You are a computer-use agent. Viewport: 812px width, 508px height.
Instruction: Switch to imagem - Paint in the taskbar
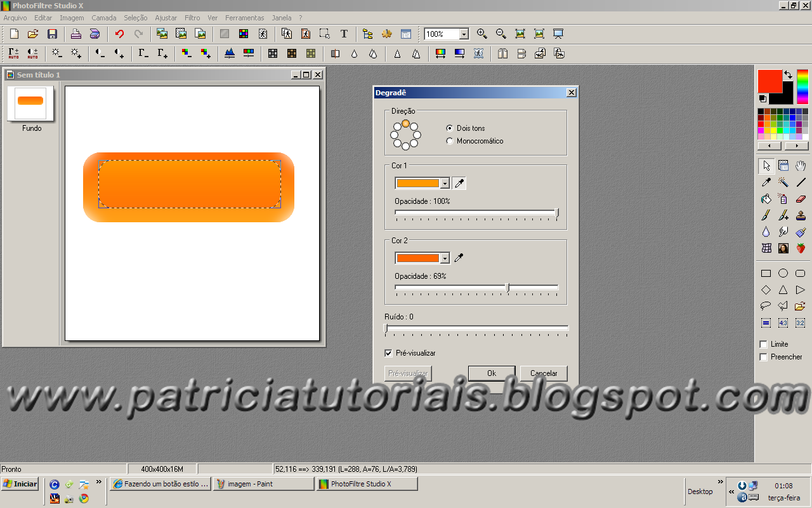263,483
